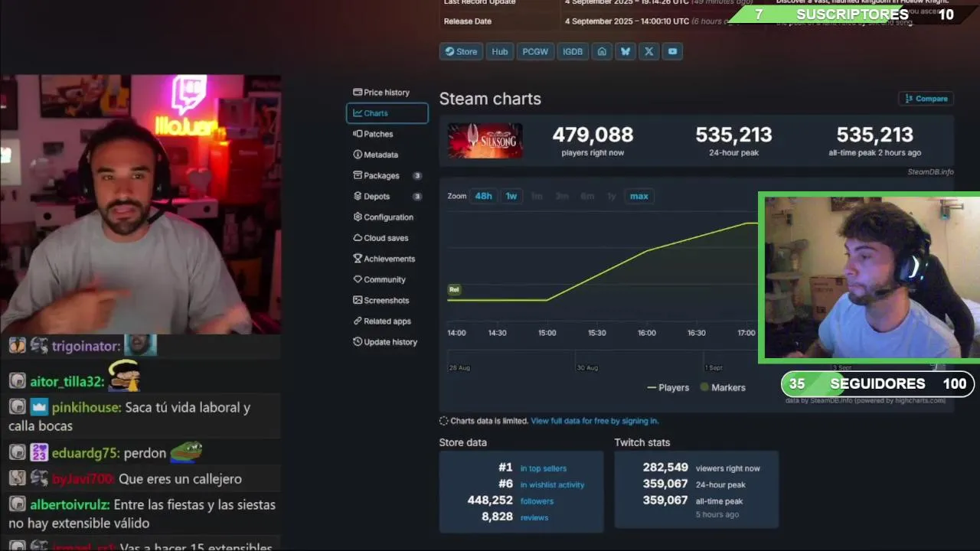Click username trigoinator in chat
This screenshot has height=551, width=980.
point(85,347)
